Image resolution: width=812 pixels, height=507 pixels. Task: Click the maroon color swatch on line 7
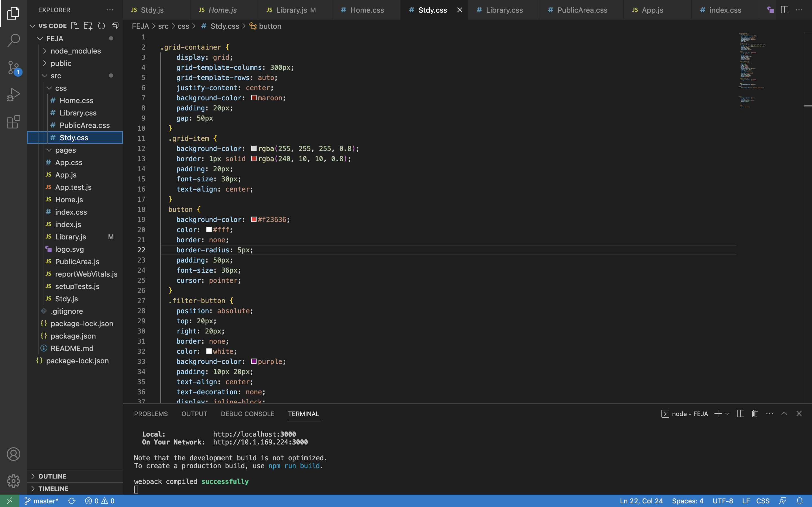click(x=254, y=98)
